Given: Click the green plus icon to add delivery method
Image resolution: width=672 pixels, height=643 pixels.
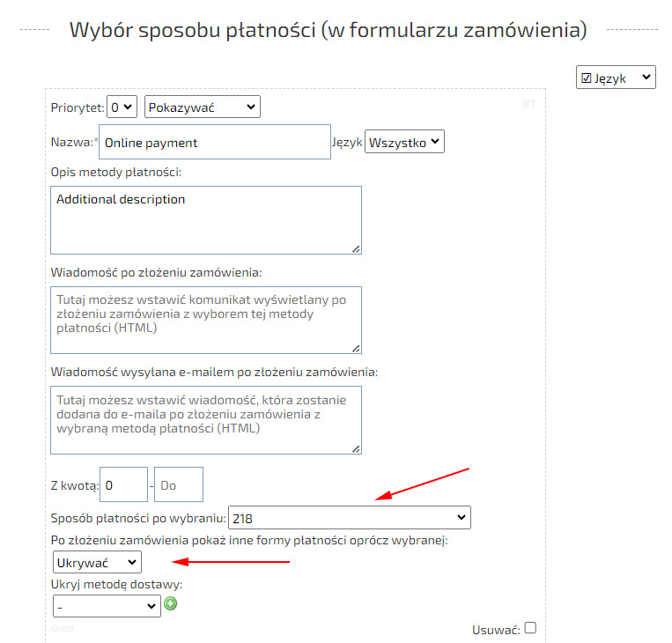Looking at the screenshot, I should tap(171, 604).
